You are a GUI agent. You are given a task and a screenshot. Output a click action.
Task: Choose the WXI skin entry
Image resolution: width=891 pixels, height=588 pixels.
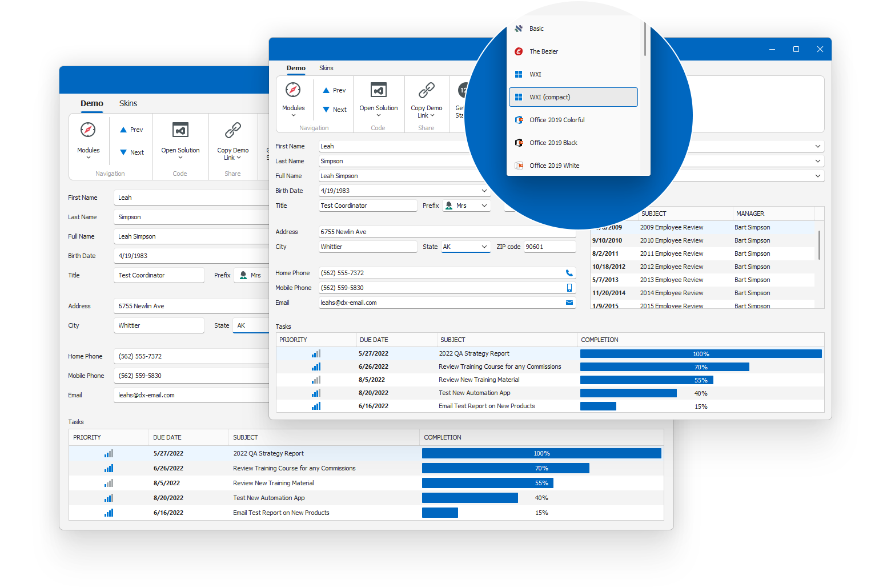[573, 74]
